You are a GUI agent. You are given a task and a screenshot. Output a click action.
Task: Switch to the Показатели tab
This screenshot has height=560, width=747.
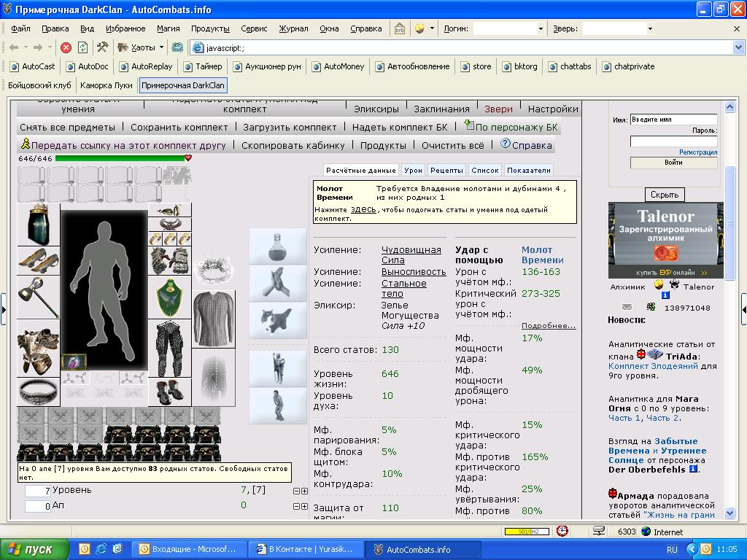(529, 170)
